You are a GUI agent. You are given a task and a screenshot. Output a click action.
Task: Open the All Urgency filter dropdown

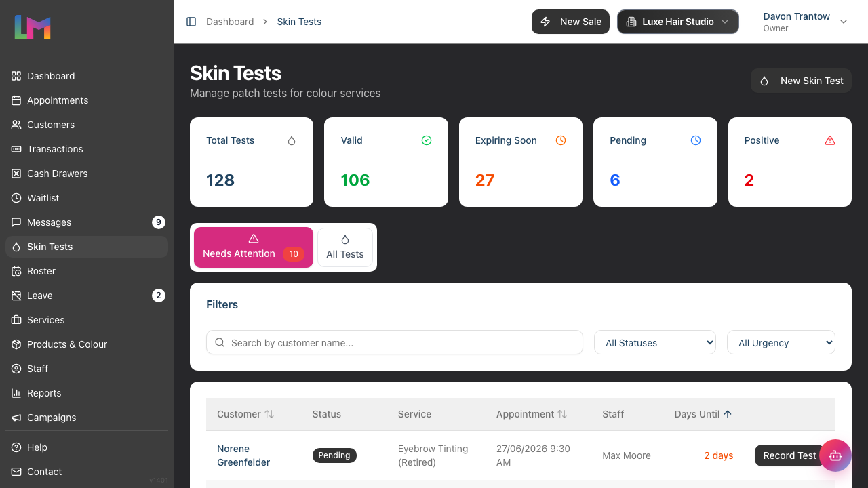(x=781, y=342)
